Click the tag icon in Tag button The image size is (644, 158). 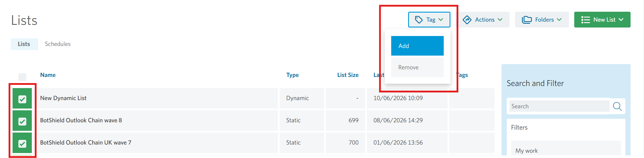tap(419, 20)
